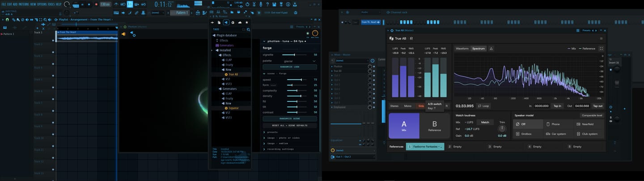Image resolution: width=644 pixels, height=181 pixels.
Task: Select reference slot 1 Fasiborne Fantasies
Action: tap(425, 147)
